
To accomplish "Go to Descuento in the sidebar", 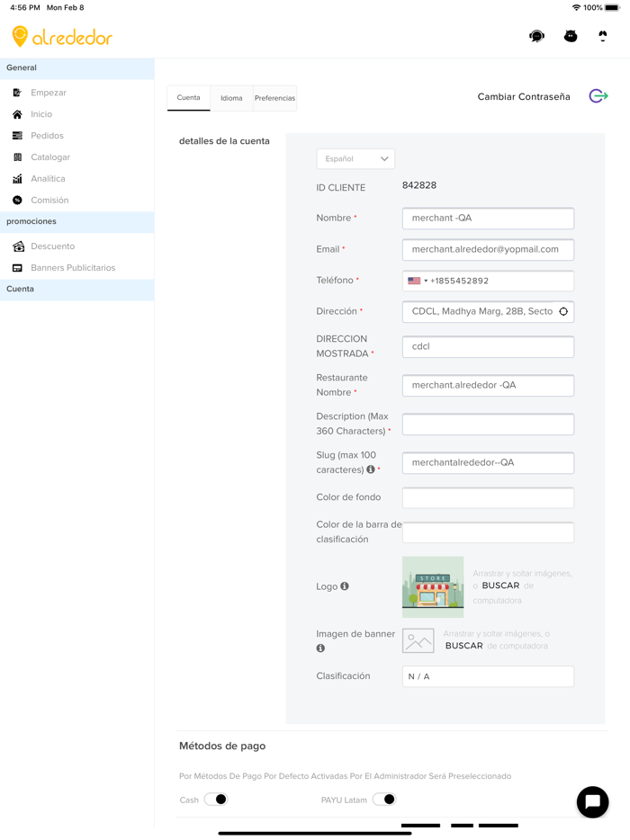I will coord(52,246).
